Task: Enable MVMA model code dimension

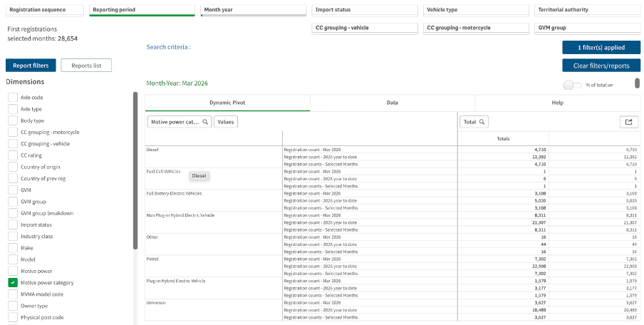Action: [x=13, y=294]
